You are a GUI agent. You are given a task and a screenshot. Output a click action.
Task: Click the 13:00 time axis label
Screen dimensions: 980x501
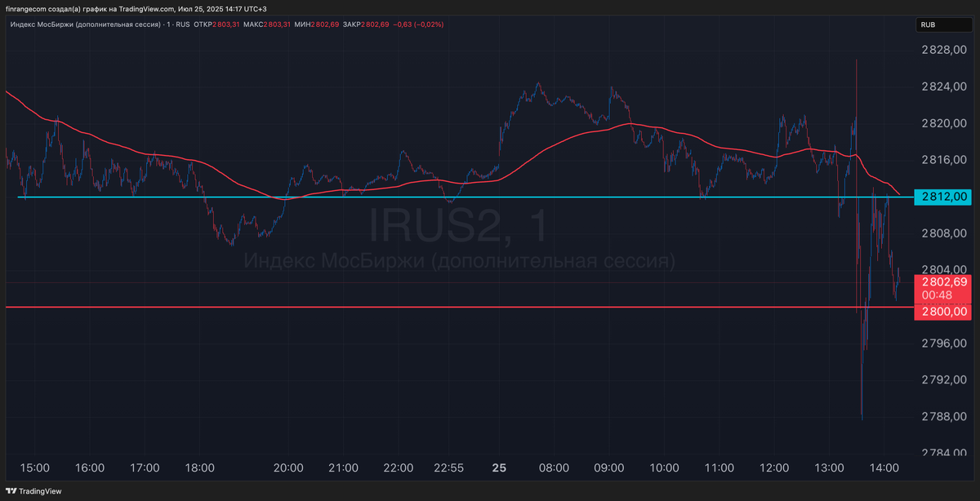(830, 468)
